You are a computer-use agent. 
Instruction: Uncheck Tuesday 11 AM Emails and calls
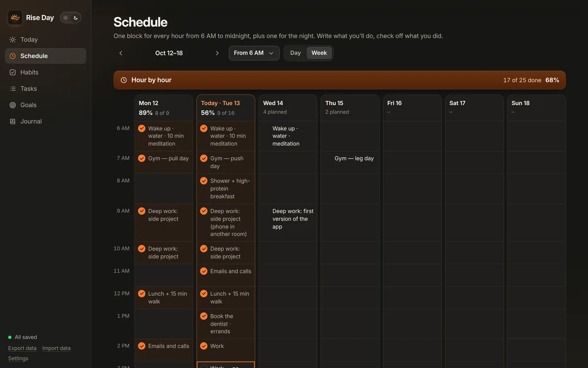tap(204, 271)
